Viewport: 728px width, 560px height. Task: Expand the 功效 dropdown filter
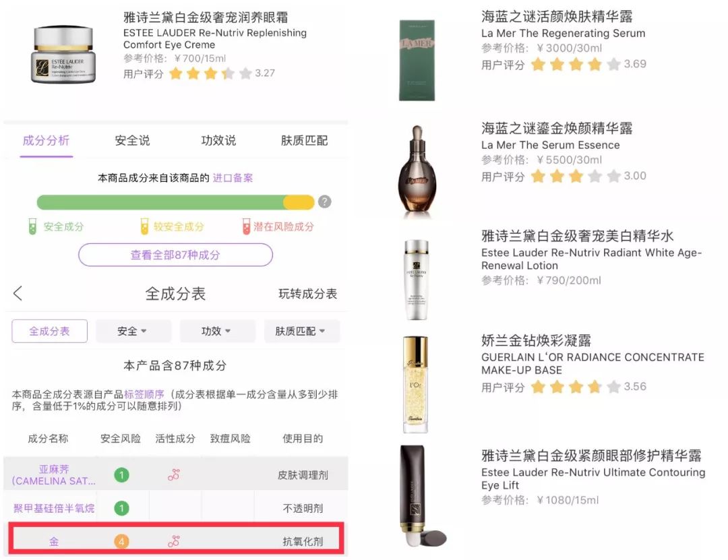[x=217, y=331]
